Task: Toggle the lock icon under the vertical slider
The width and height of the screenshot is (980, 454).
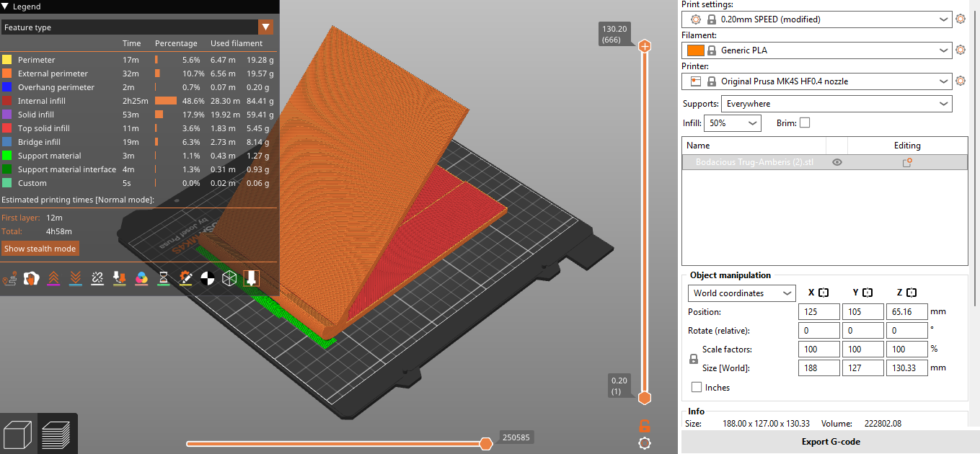Action: (645, 425)
